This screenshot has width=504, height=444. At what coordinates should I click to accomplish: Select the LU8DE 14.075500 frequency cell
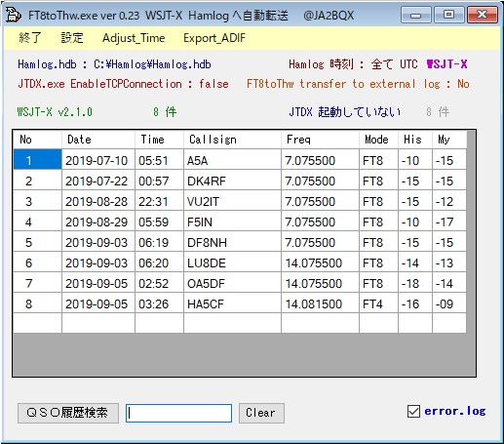(x=320, y=262)
